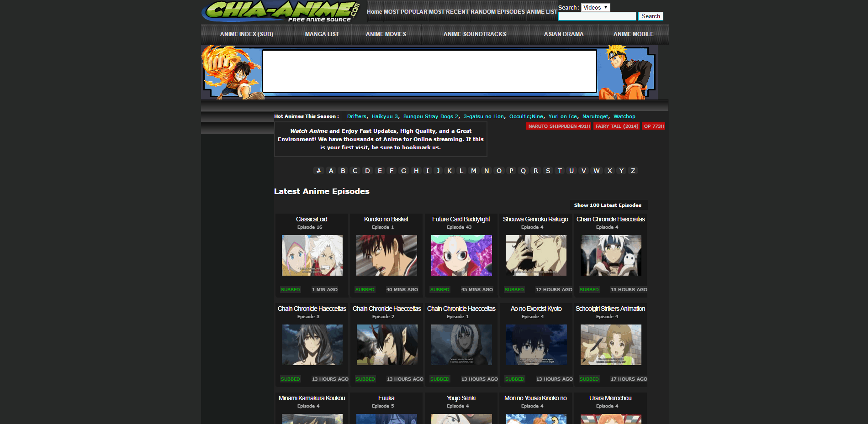Go to the Manga List tab
Screen dimensions: 868x424
click(322, 34)
